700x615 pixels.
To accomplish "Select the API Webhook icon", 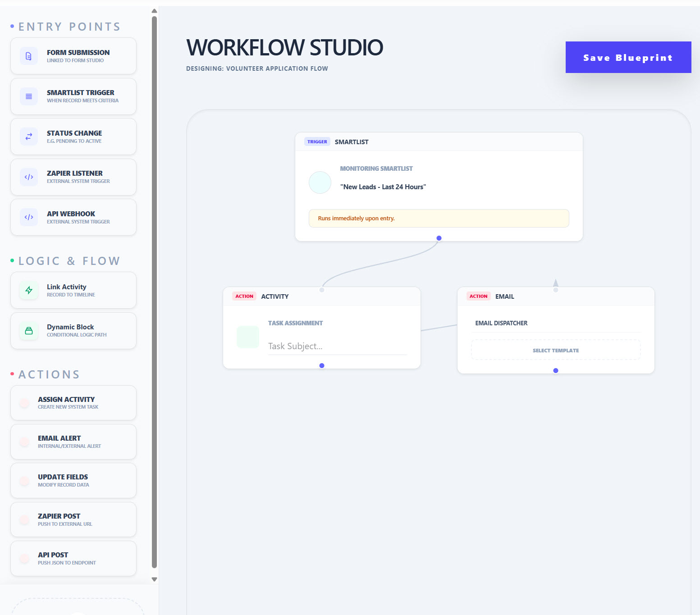I will coord(28,217).
